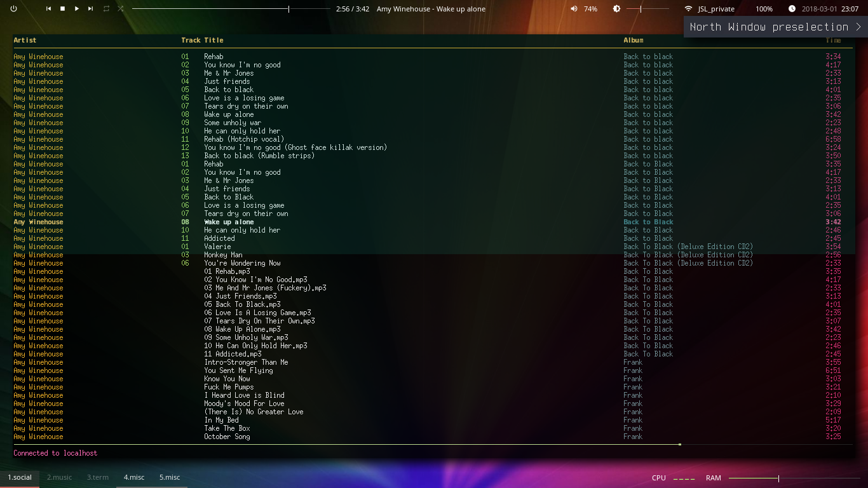Select Back to black (Rumble strips)
The image size is (868, 488).
(x=259, y=156)
